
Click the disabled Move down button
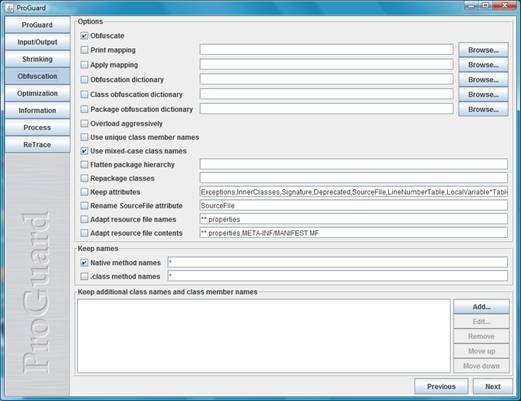[481, 366]
